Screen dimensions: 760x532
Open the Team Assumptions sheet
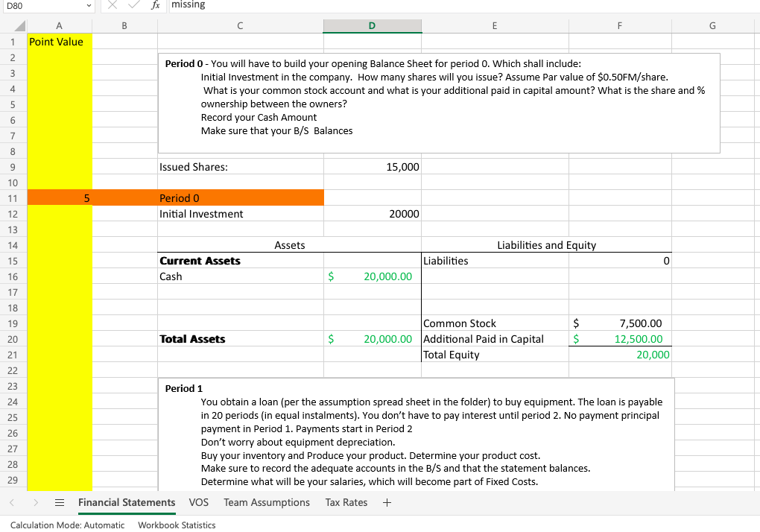(x=266, y=502)
